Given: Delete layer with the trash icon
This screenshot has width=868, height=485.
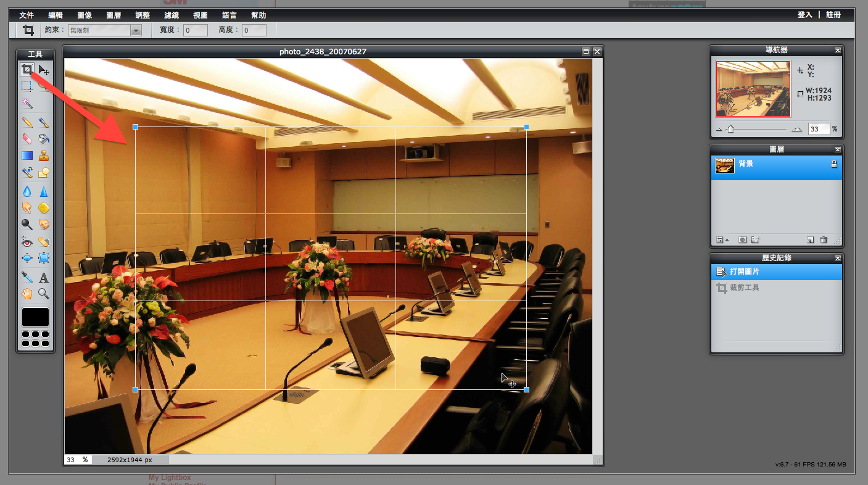Looking at the screenshot, I should pos(823,239).
